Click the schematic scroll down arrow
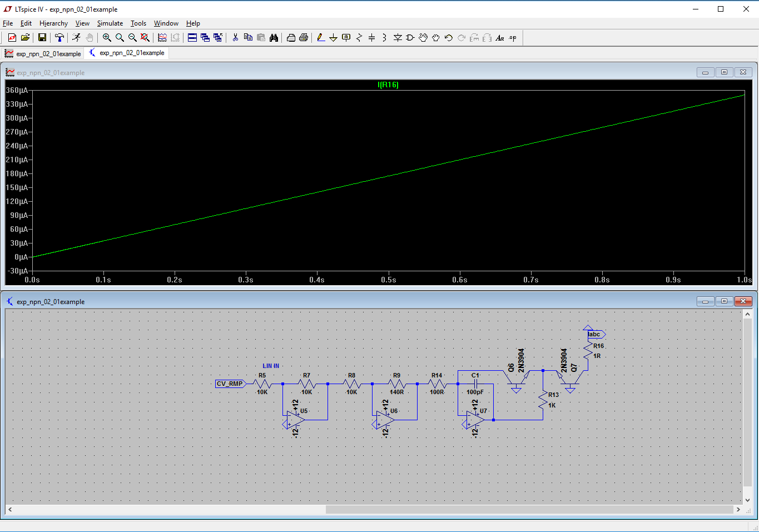759x532 pixels. (x=747, y=500)
